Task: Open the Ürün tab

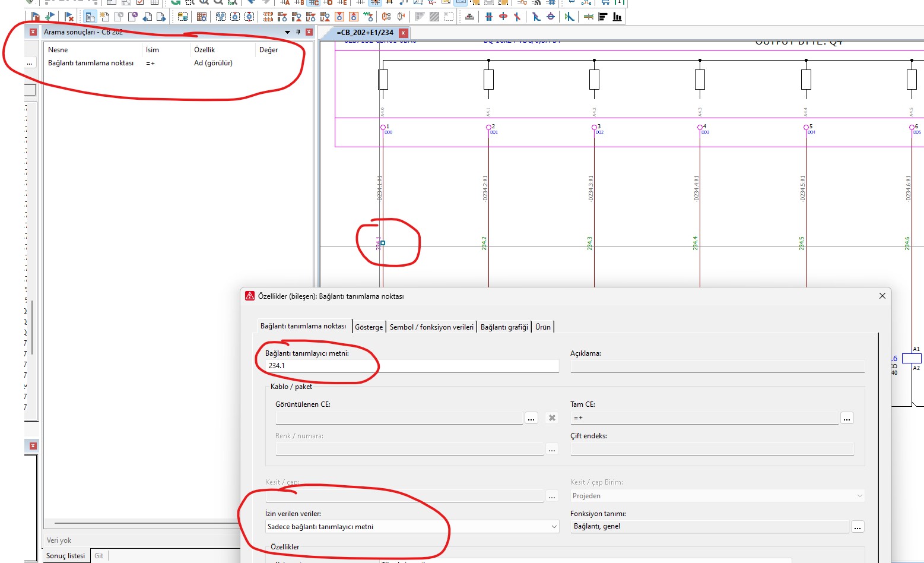Action: (543, 327)
